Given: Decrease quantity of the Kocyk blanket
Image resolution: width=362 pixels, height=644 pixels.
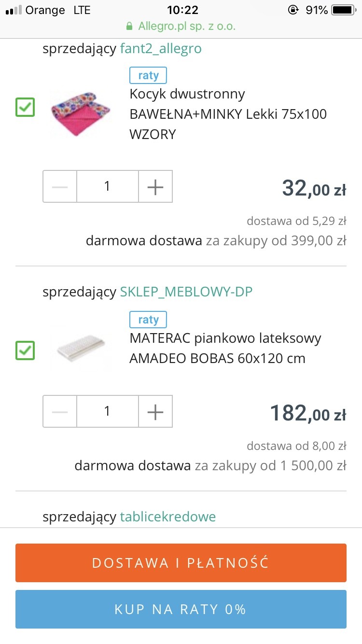Looking at the screenshot, I should click(x=60, y=186).
